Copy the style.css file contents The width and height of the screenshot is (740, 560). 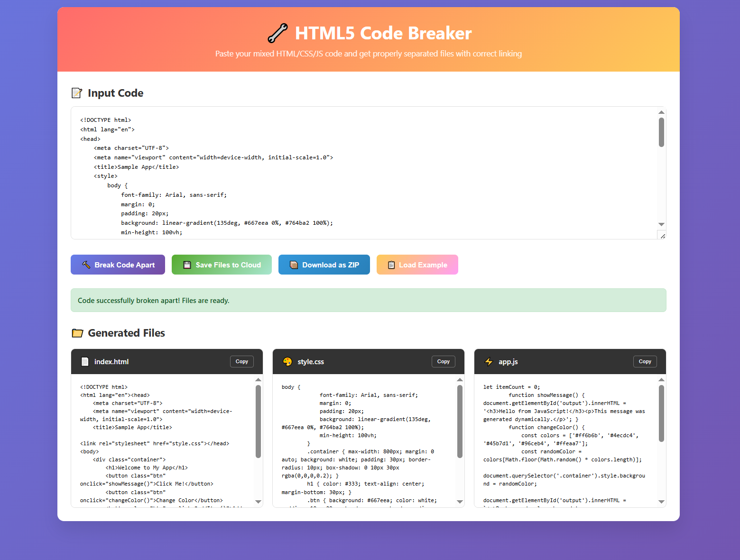(443, 361)
